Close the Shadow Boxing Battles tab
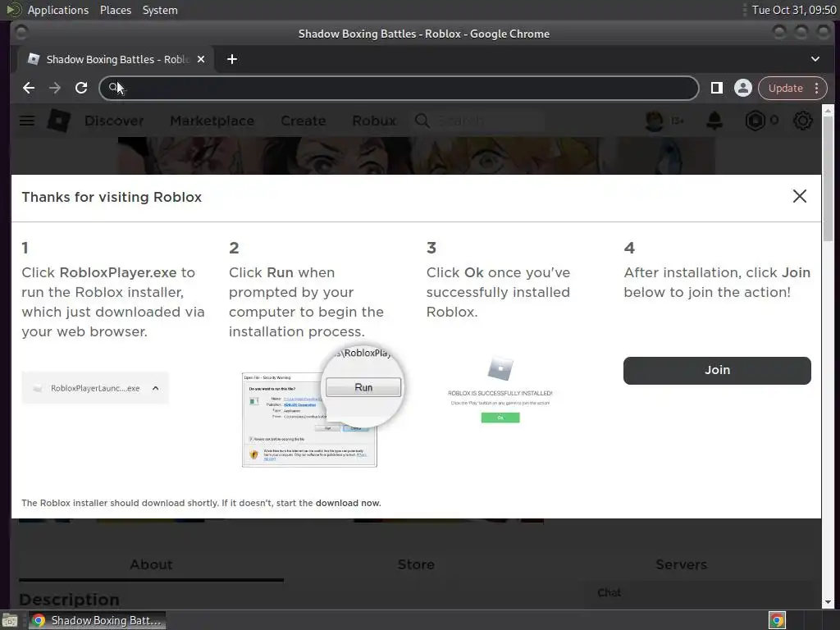 coord(201,59)
